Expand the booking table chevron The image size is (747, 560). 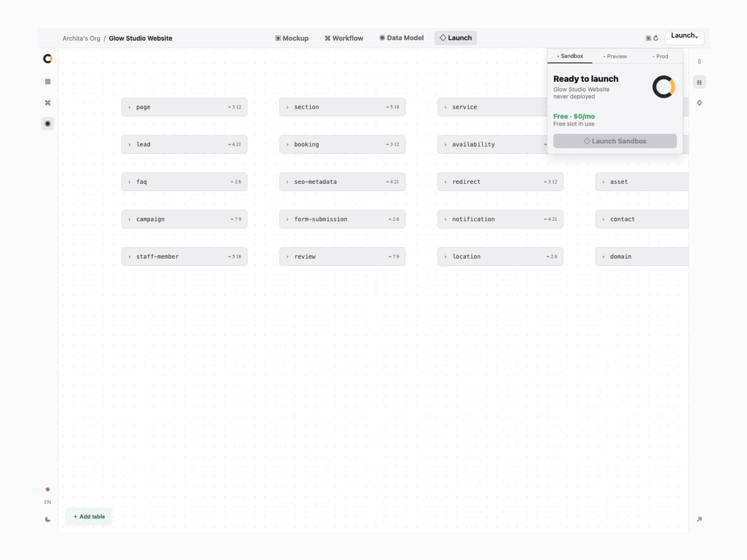pos(288,145)
